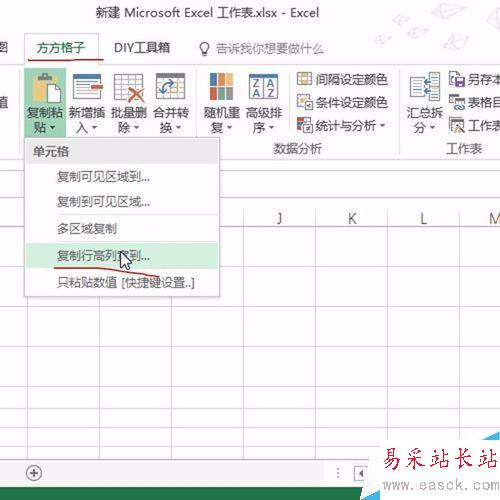Expand the 随机重复 dropdown arrow
The height and width of the screenshot is (500, 500).
[x=230, y=128]
